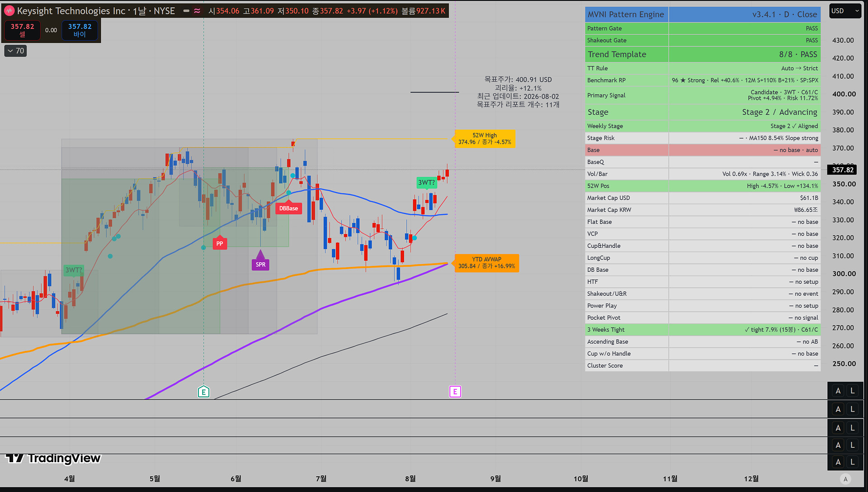Open the USD currency dropdown

pos(845,11)
